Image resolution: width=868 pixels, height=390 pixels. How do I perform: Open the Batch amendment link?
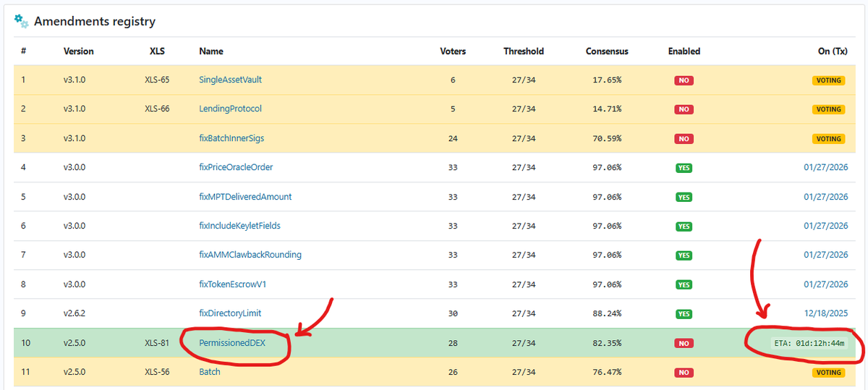[x=210, y=372]
